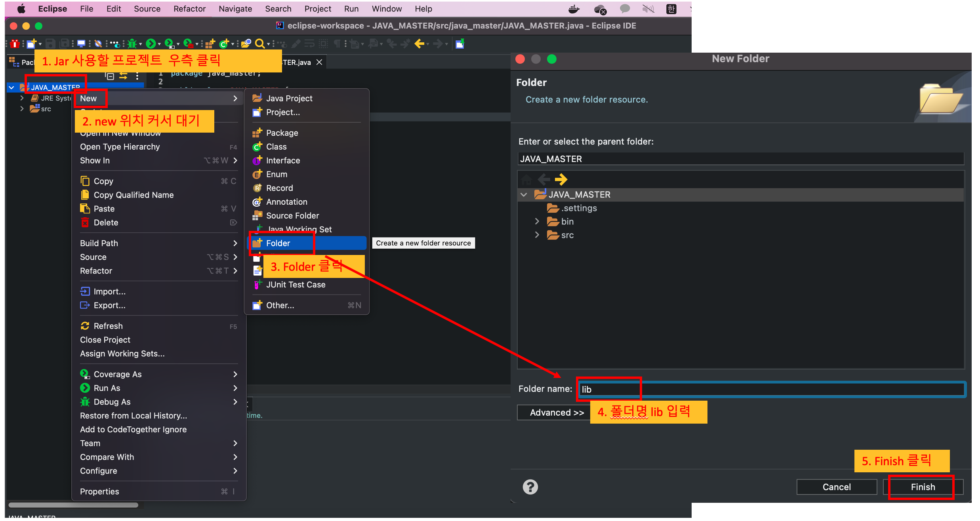Open the Refactor menu in menu bar
Image resolution: width=980 pixels, height=521 pixels.
tap(189, 9)
